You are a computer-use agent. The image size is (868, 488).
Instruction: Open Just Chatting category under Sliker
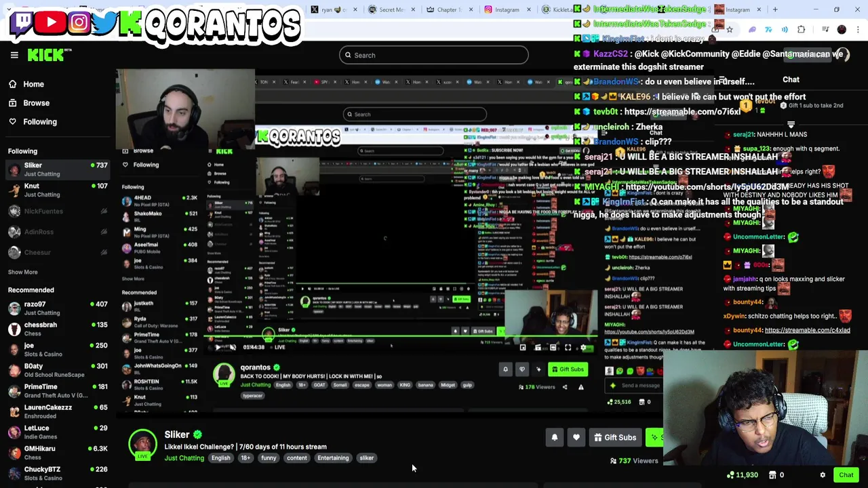coord(184,458)
